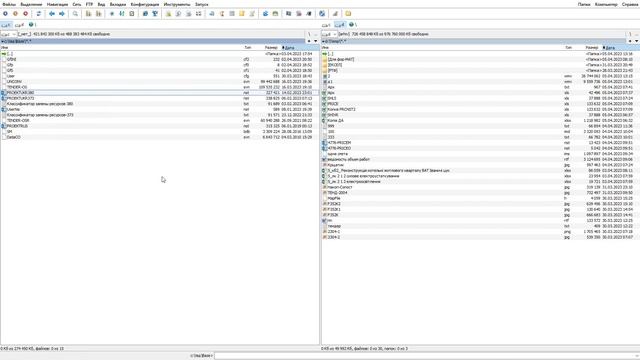The image size is (640, 360).
Task: Open the right panel drive dropdown
Action: click(329, 34)
